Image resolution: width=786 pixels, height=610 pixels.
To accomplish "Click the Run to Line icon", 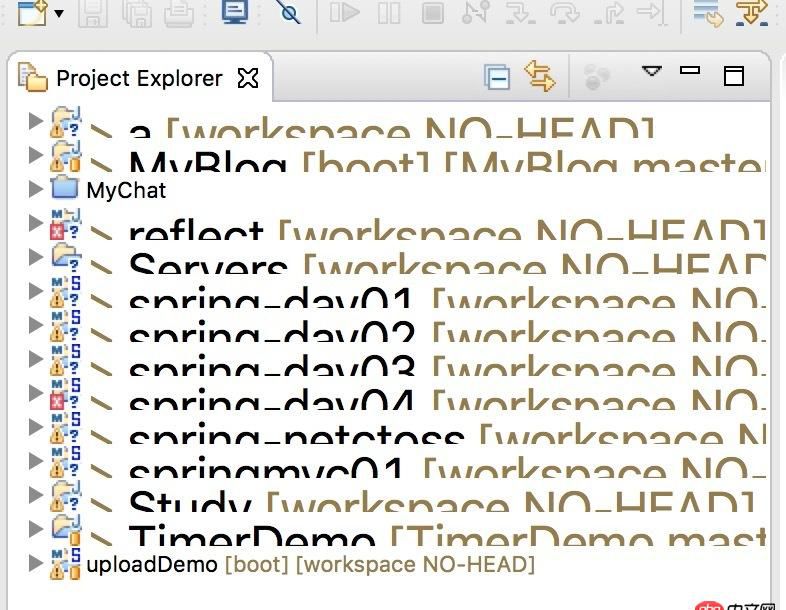I will tap(652, 13).
